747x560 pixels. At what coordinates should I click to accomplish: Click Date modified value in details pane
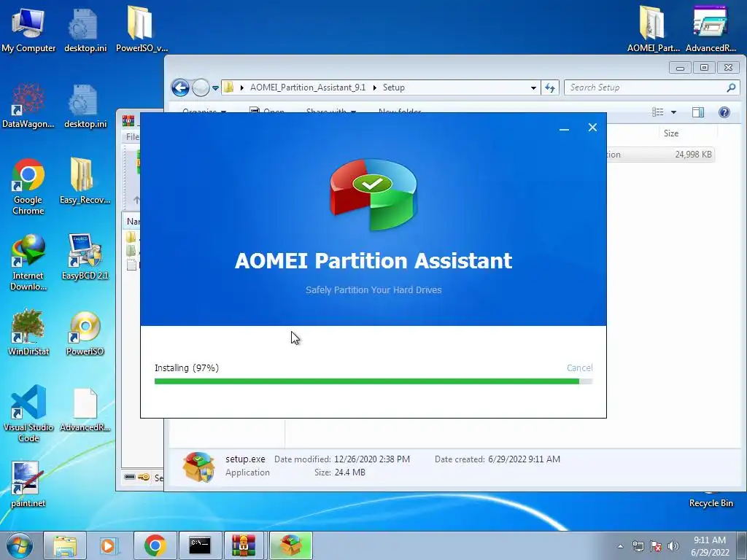point(371,459)
